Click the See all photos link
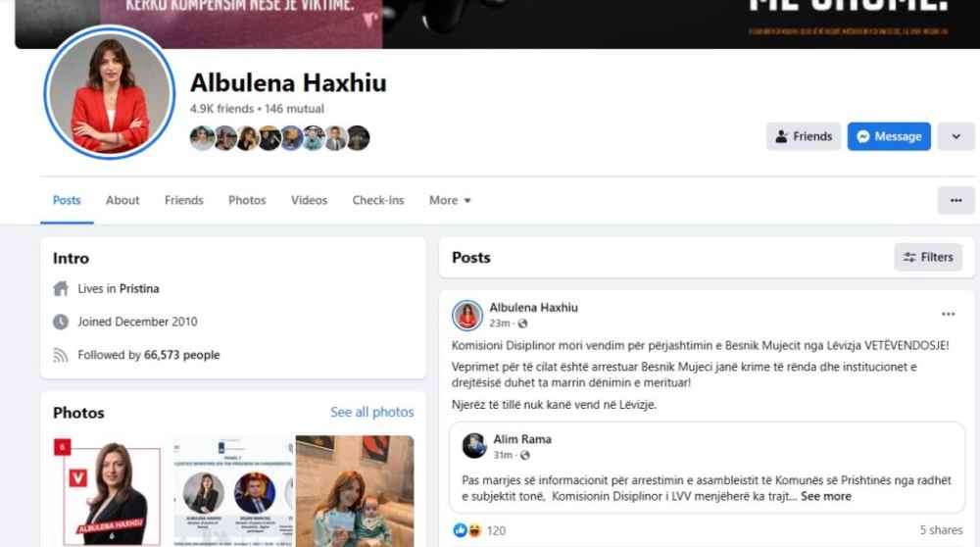980x547 pixels. pyautogui.click(x=371, y=412)
